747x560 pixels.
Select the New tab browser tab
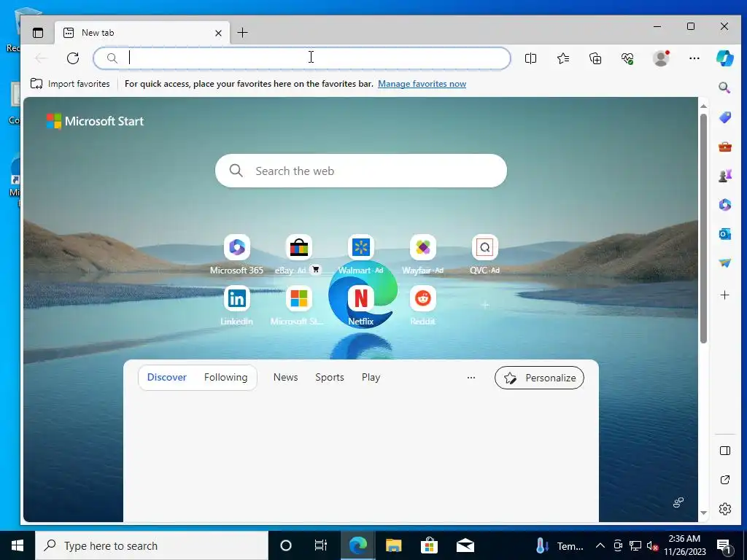click(142, 33)
